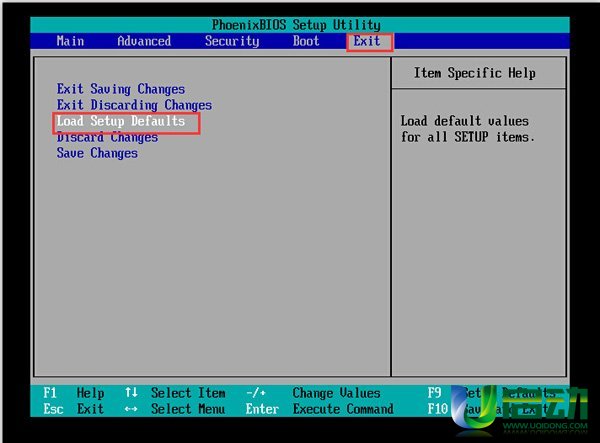
Task: Click the Item Specific Help heading
Action: point(474,73)
